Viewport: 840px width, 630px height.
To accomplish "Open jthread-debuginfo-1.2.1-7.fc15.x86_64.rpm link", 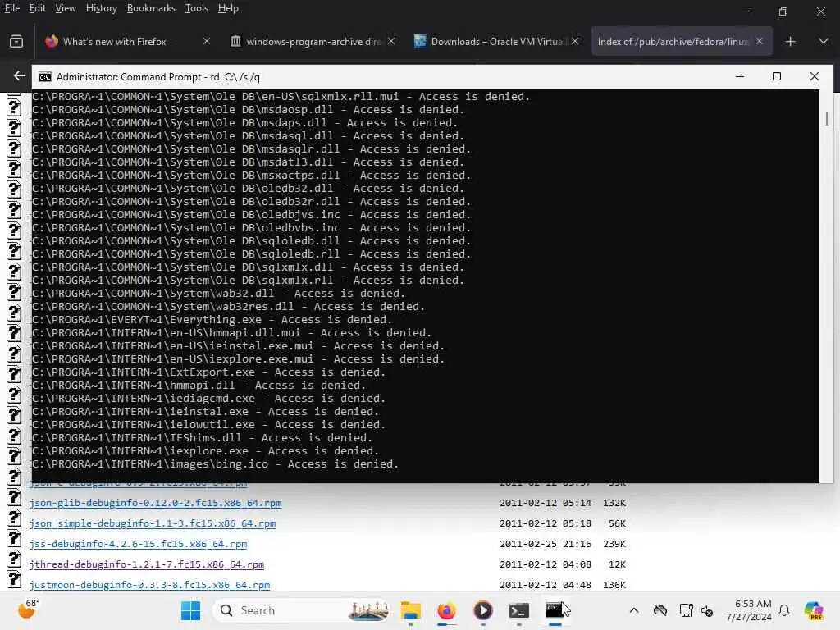I will (147, 564).
